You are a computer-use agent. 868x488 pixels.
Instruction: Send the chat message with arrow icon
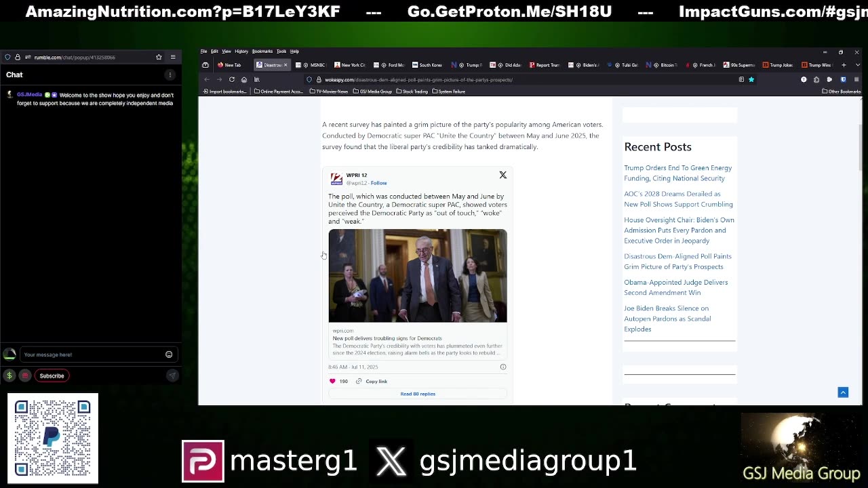(x=172, y=375)
